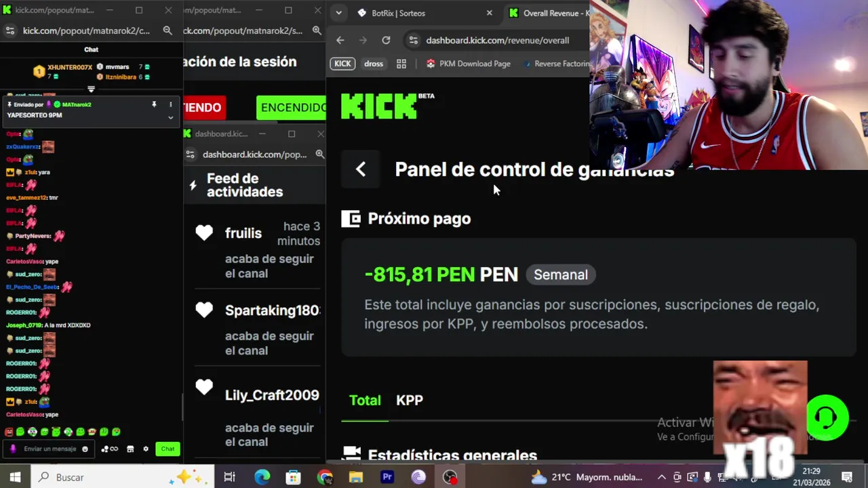Open Task View on taskbar
Viewport: 868px width, 488px height.
[229, 477]
